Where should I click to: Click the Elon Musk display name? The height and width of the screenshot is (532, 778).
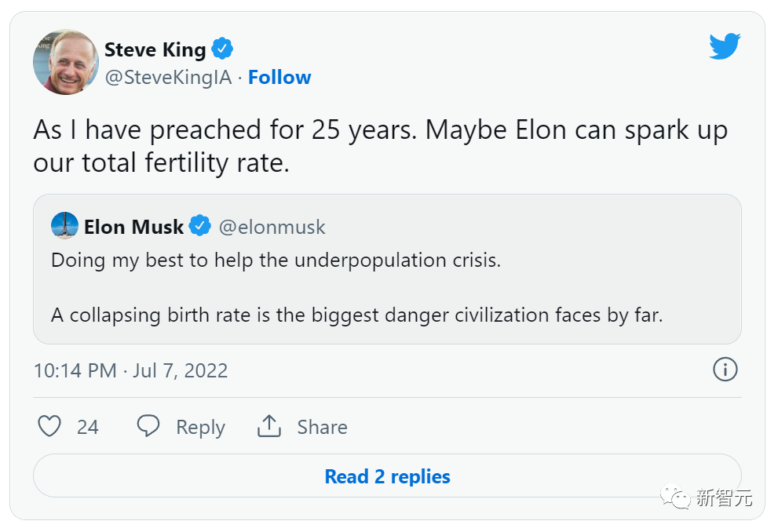click(133, 227)
